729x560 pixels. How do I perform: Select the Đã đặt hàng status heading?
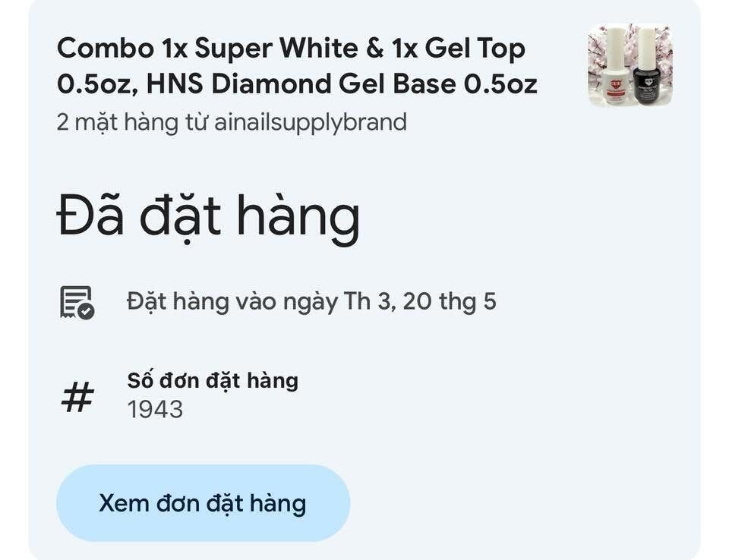(x=208, y=216)
